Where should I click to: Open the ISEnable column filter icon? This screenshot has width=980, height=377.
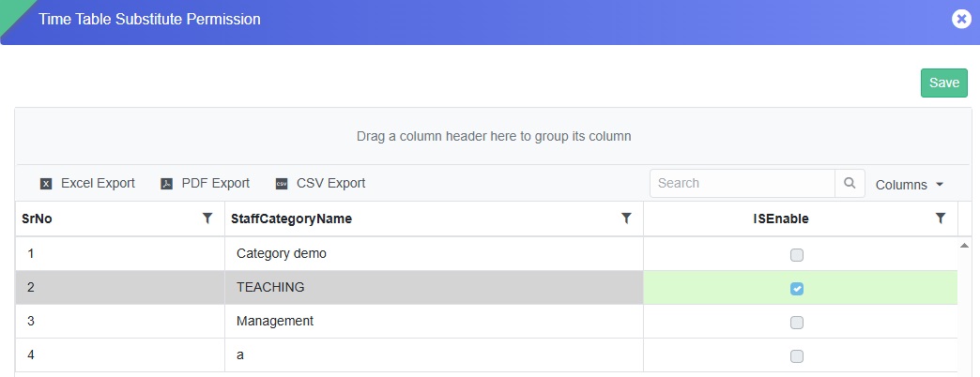[941, 219]
